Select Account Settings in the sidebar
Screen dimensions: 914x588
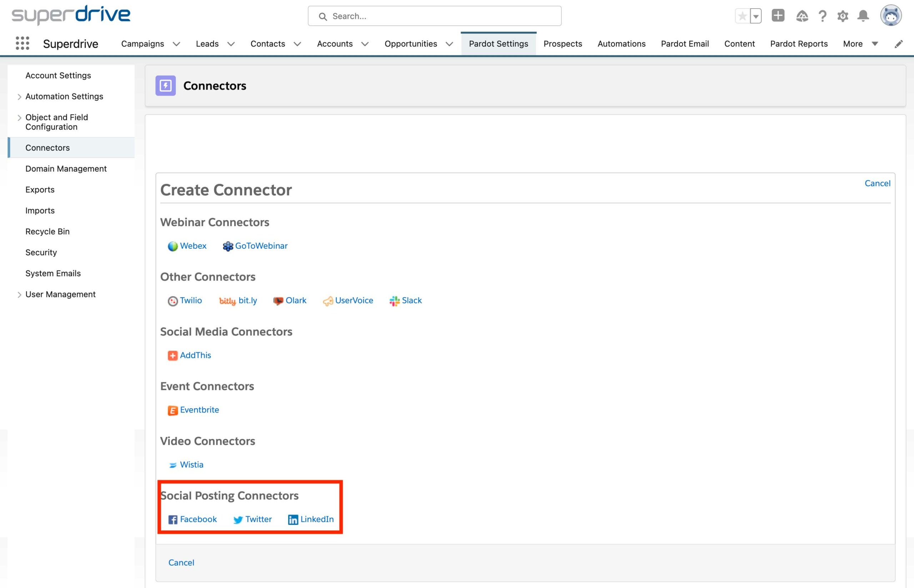coord(58,76)
